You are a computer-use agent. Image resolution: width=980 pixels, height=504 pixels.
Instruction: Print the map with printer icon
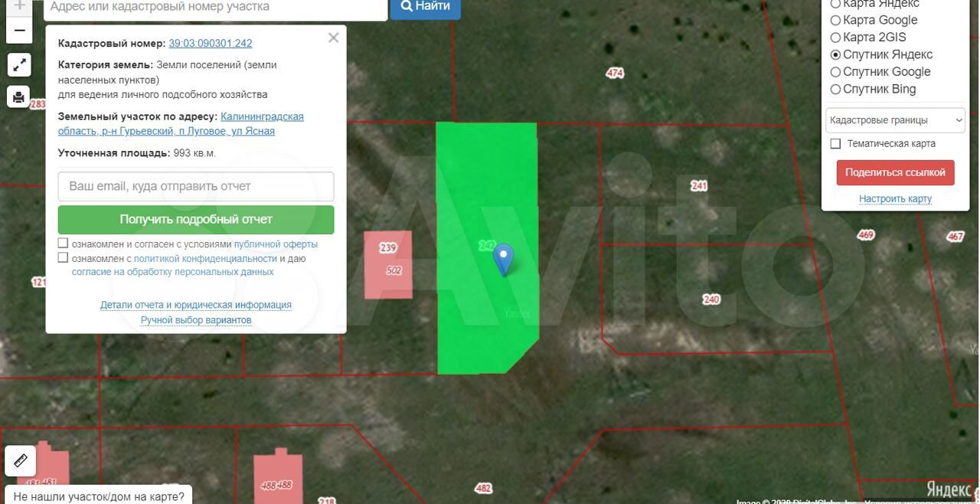point(19,97)
